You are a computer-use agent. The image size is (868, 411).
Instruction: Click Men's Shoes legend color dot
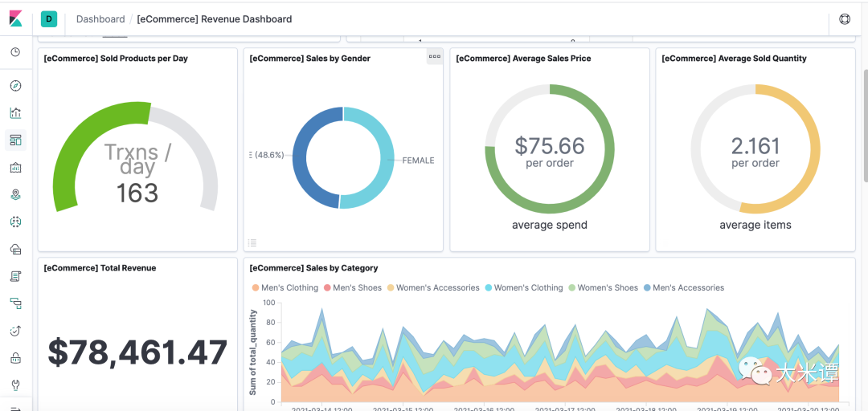[327, 287]
